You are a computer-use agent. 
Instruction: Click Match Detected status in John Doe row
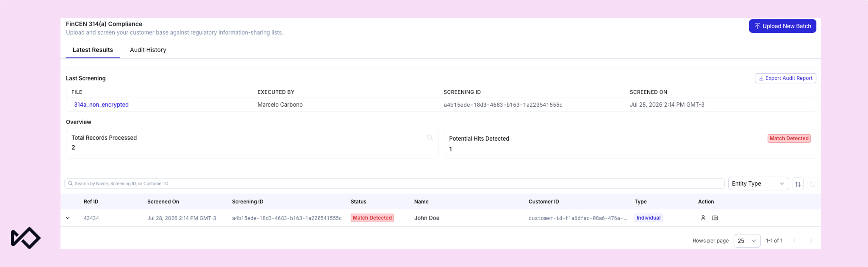point(372,218)
